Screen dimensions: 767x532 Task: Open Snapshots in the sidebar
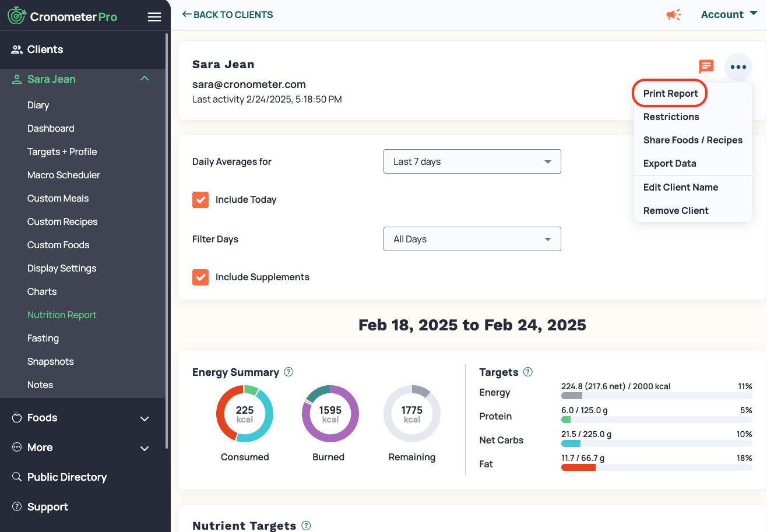pos(51,361)
